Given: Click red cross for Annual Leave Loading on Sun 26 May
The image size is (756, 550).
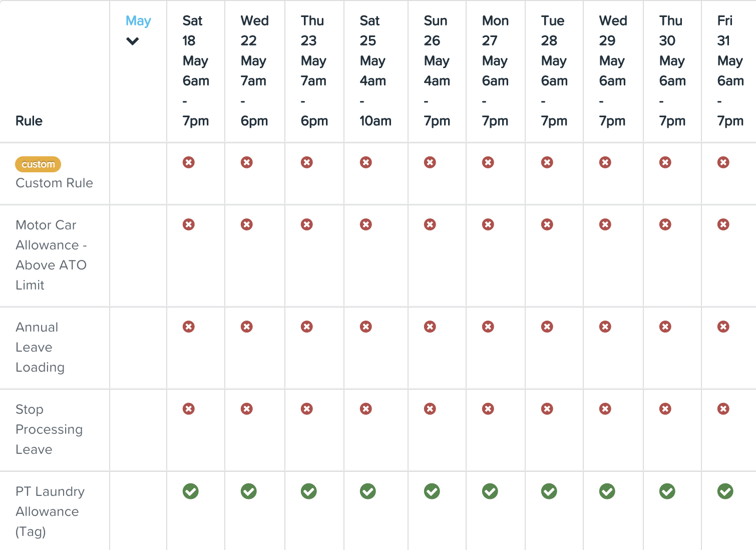Looking at the screenshot, I should [430, 327].
